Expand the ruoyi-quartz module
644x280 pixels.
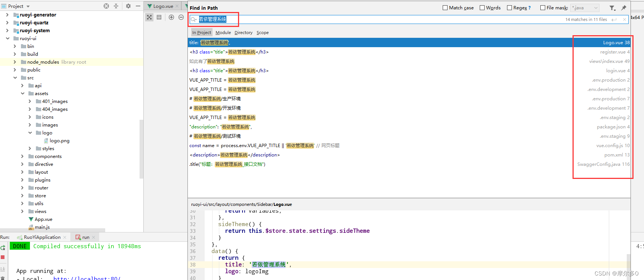7,23
